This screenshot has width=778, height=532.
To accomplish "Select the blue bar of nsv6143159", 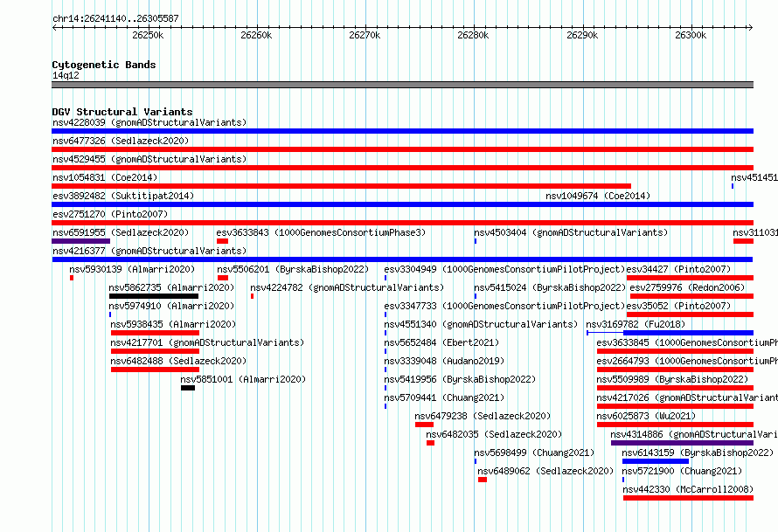I will click(656, 461).
